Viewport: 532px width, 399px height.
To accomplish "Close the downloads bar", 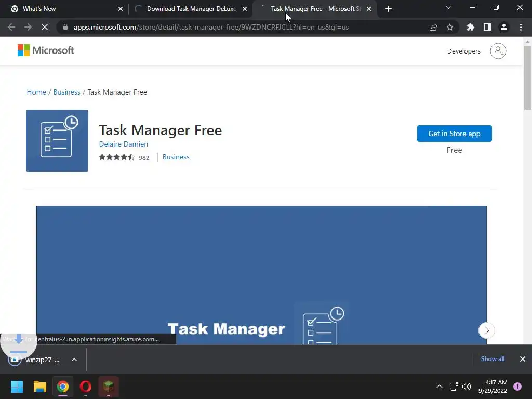I will click(523, 359).
